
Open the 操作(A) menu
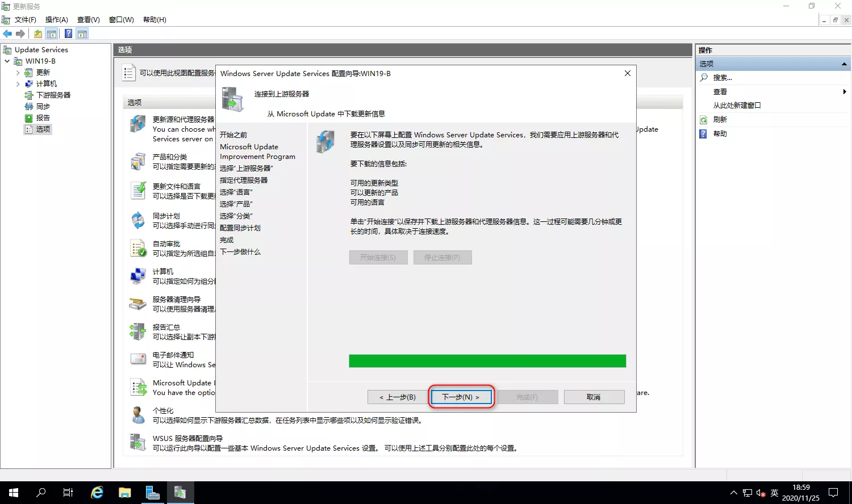[x=56, y=20]
